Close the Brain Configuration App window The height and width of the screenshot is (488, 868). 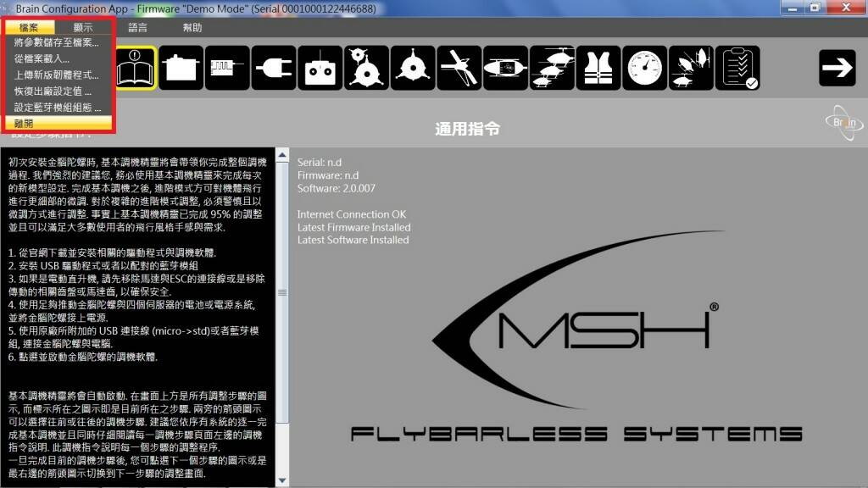[x=846, y=8]
